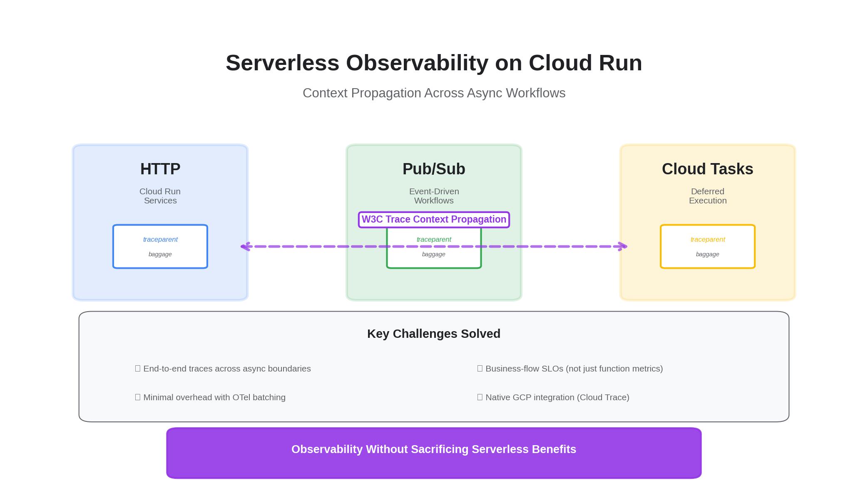Click the Context Propagation Across Async Workflows subtitle
868x493 pixels.
434,93
